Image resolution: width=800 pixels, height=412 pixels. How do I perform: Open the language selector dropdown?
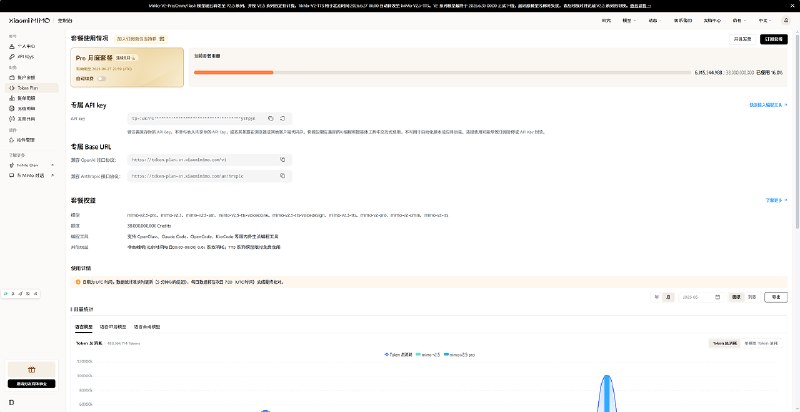(764, 20)
